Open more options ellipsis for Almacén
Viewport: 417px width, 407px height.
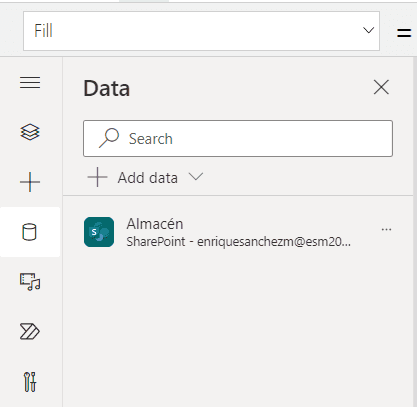pyautogui.click(x=386, y=230)
